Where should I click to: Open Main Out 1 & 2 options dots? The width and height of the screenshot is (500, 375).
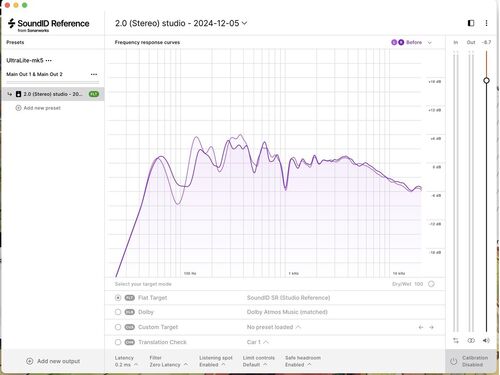click(x=94, y=74)
